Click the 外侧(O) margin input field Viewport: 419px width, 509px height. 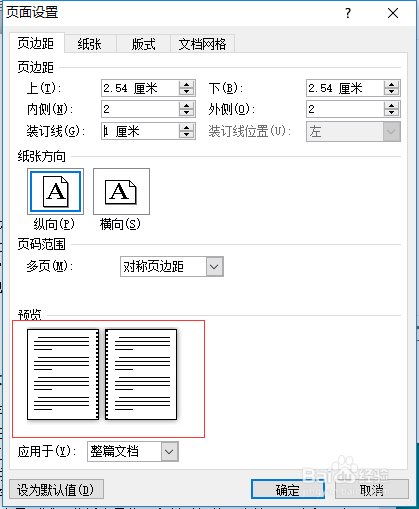tap(345, 109)
